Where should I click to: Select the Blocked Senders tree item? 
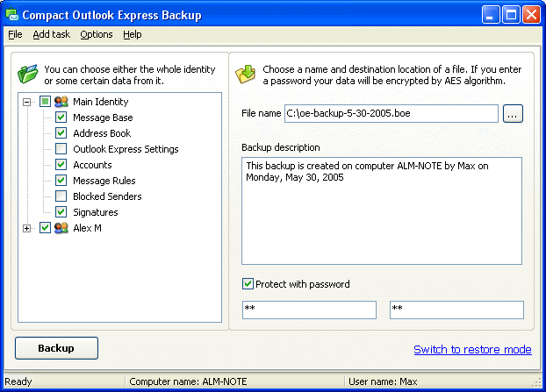click(107, 196)
